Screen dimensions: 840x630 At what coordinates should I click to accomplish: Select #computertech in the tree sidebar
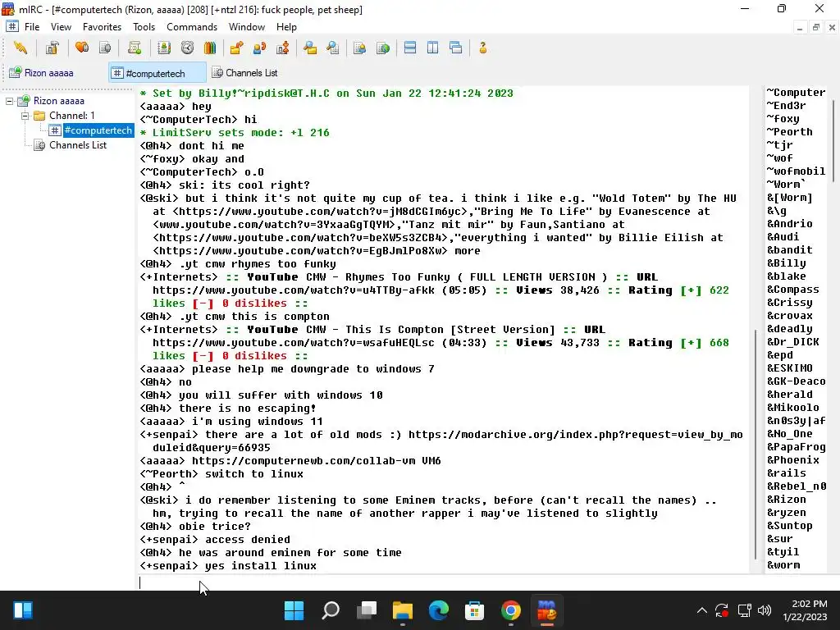[x=98, y=130]
